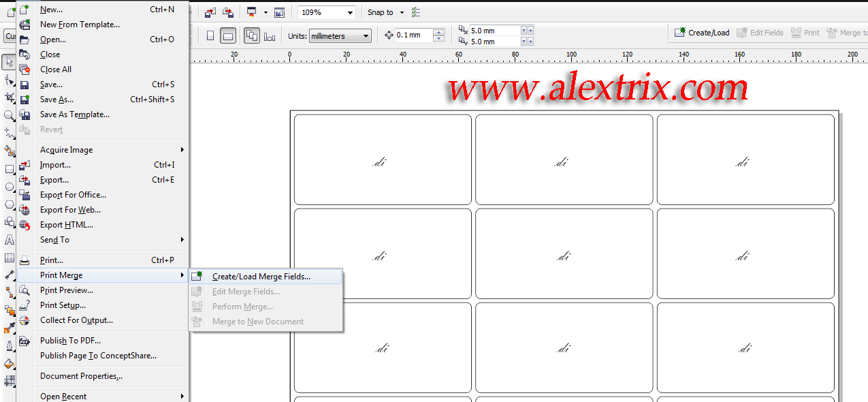Select the Dimension tool
This screenshot has height=402, width=868.
coord(9,275)
